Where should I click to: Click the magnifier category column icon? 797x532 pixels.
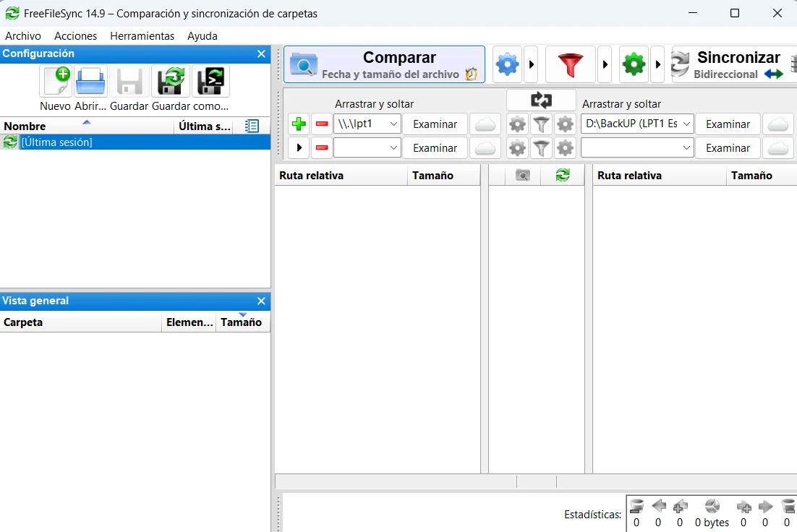[x=522, y=176]
